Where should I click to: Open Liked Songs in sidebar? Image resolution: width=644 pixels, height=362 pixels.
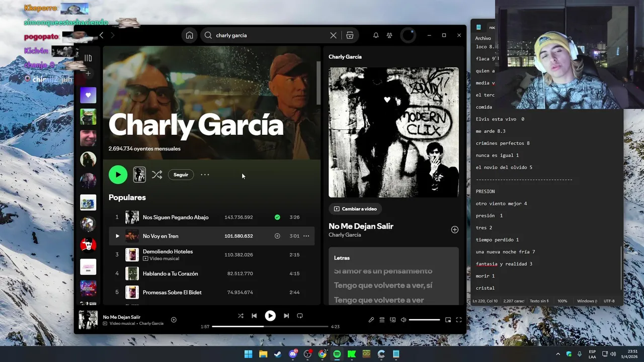88,95
